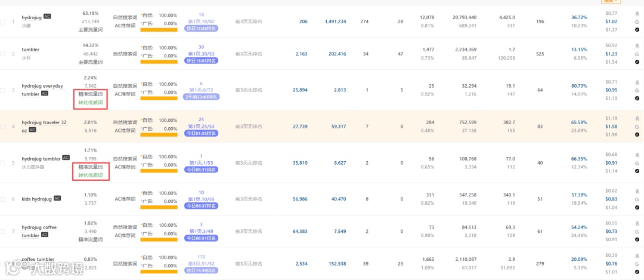Open the 昨日15:39排名 rank badge
The image size is (644, 280).
(202, 270)
